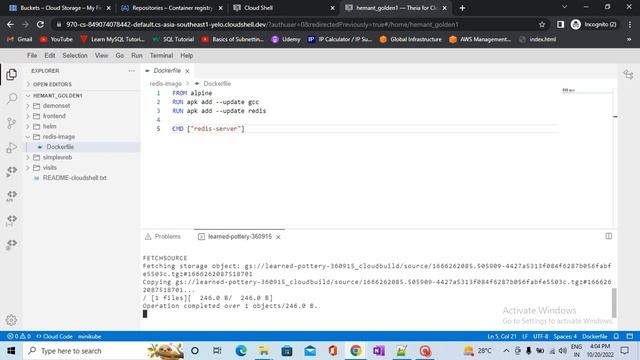Open the Run menu
The width and height of the screenshot is (640, 360).
pos(137,56)
